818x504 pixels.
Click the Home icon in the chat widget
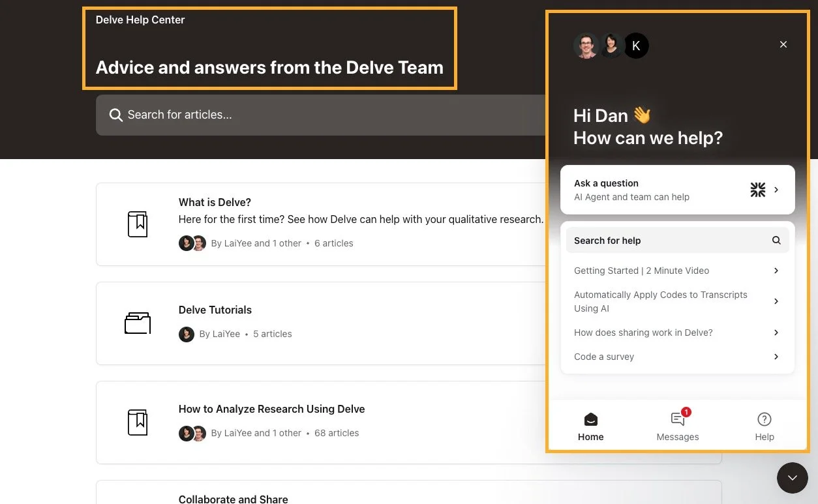[590, 419]
